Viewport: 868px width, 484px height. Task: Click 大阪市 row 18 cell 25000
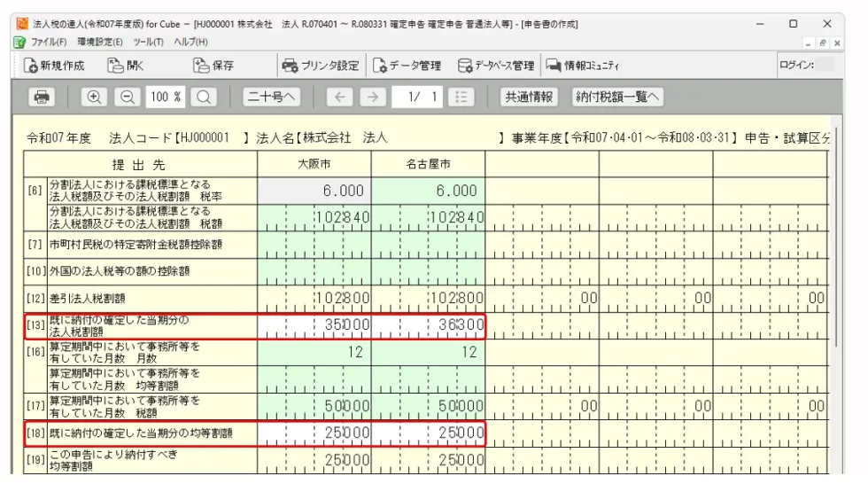(314, 433)
